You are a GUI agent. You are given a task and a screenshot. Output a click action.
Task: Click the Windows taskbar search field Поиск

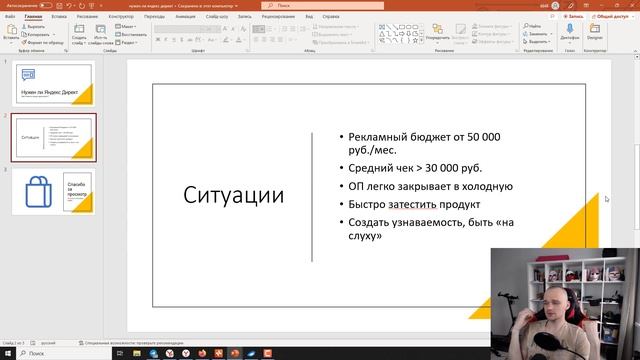click(x=64, y=353)
